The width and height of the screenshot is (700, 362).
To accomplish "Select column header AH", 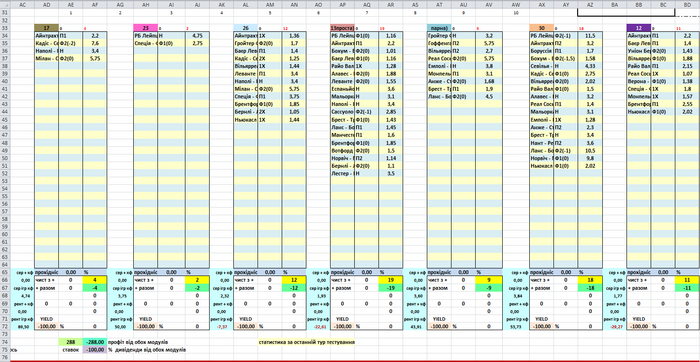I will pos(146,4).
